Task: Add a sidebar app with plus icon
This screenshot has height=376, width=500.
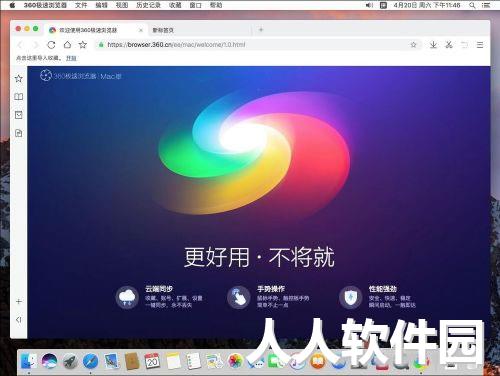Action: click(x=19, y=302)
